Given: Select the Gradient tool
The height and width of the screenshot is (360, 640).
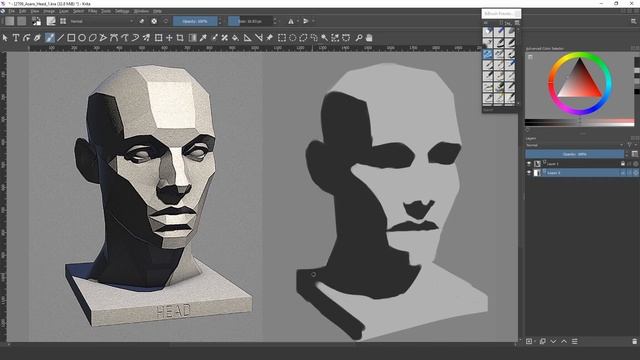Looking at the screenshot, I should 192,38.
